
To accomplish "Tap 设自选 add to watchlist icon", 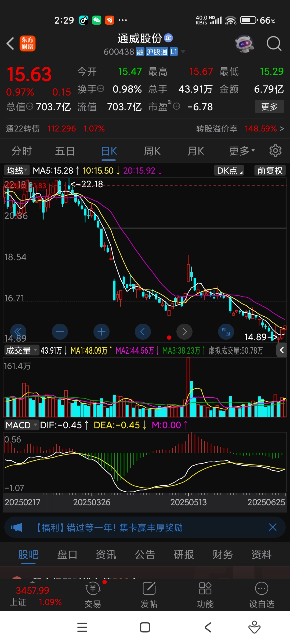I will point(262,594).
